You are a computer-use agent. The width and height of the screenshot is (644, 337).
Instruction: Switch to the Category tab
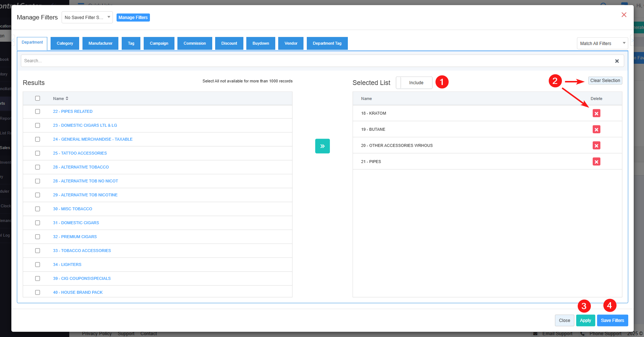point(65,44)
